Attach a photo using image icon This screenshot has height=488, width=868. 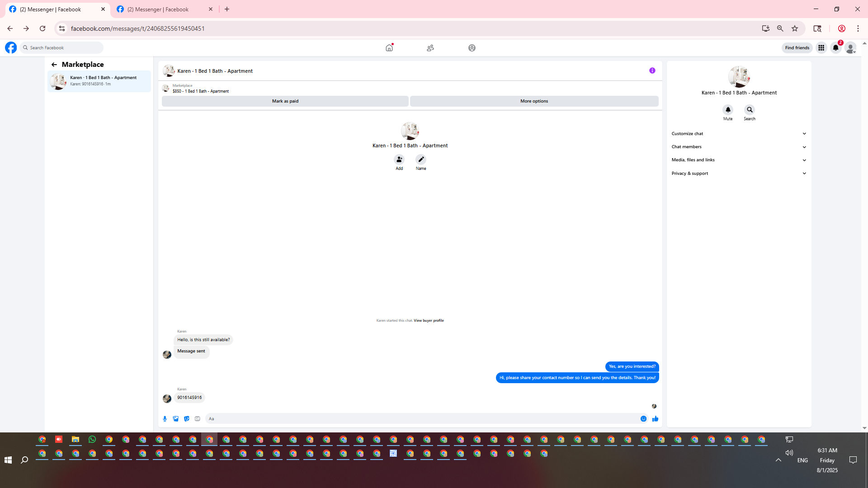tap(176, 419)
